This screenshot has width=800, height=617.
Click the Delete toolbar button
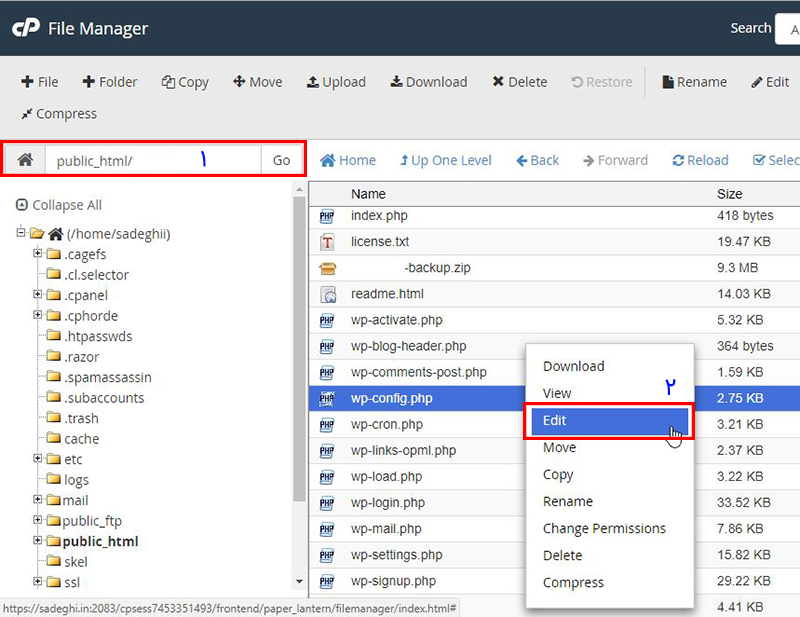click(x=519, y=82)
